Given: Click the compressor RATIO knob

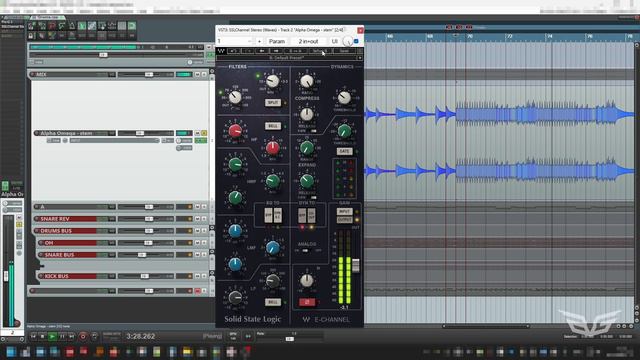Looking at the screenshot, I should [307, 82].
